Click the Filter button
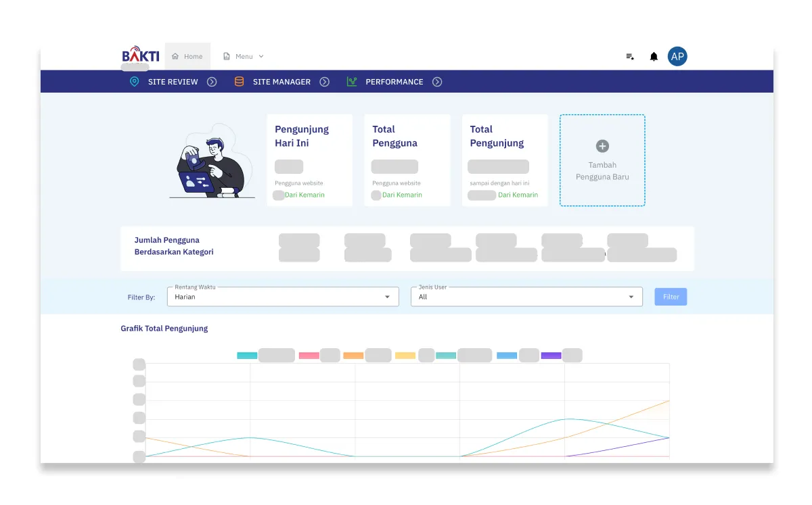 (670, 296)
